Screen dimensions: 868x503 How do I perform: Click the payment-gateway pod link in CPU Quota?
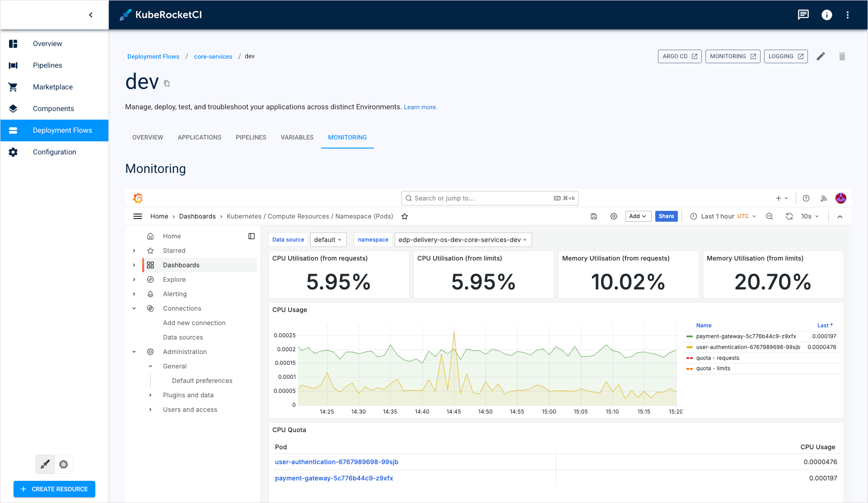(334, 478)
